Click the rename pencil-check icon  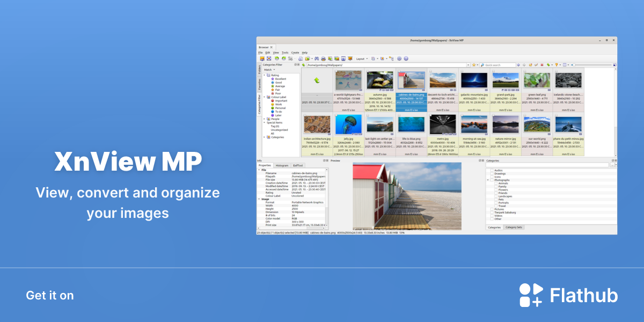(x=536, y=65)
